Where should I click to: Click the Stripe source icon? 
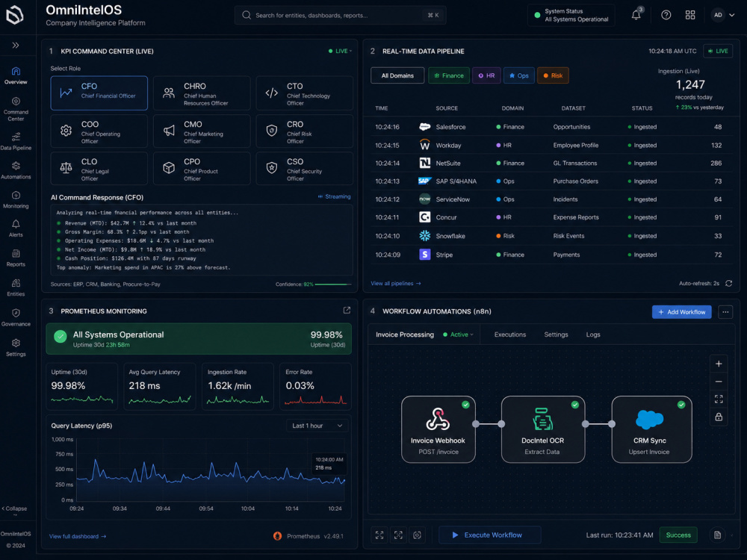(x=424, y=255)
